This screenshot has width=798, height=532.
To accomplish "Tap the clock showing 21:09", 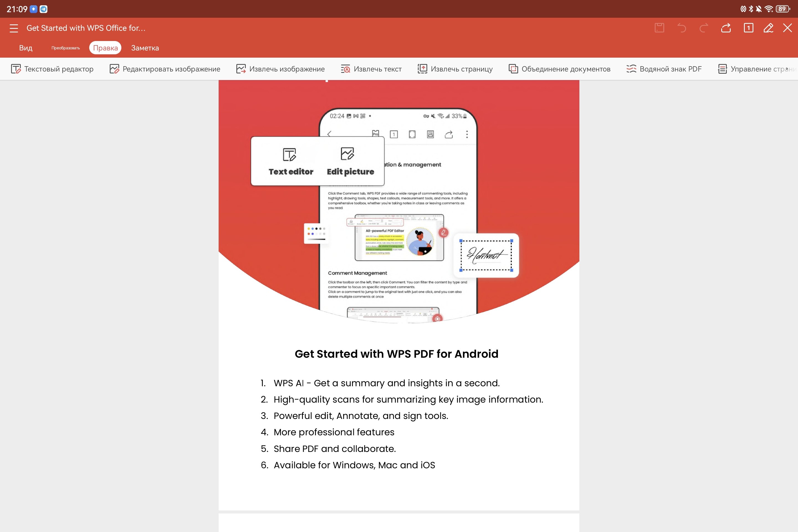I will pyautogui.click(x=17, y=9).
